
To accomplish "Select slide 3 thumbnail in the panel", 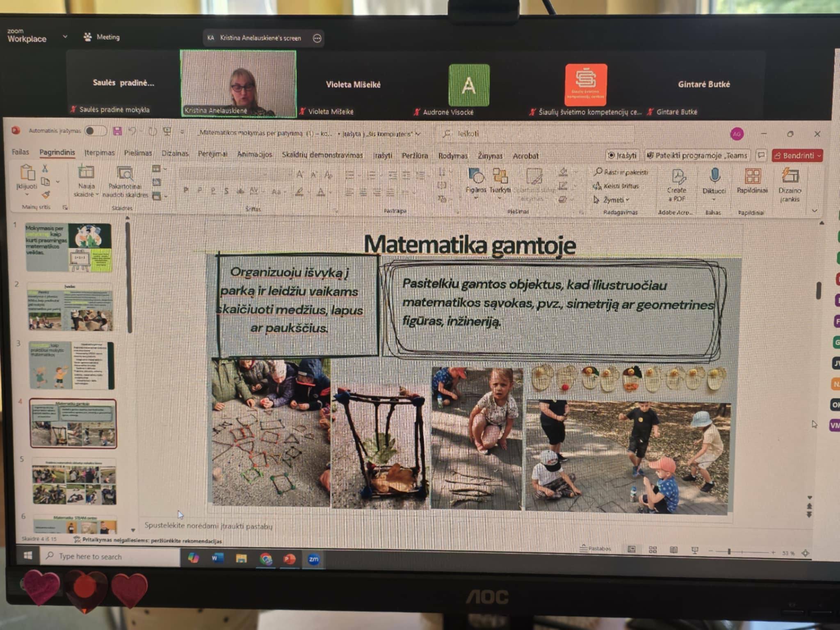I will click(x=72, y=365).
